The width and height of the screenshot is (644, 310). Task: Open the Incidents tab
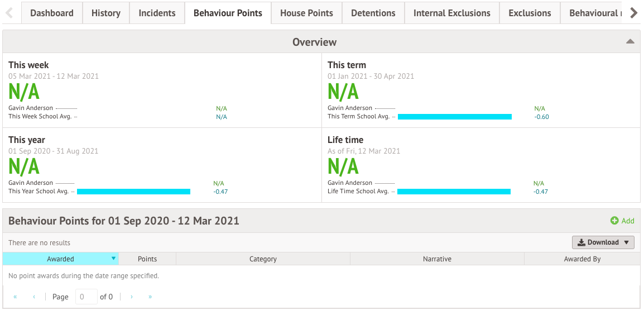157,13
